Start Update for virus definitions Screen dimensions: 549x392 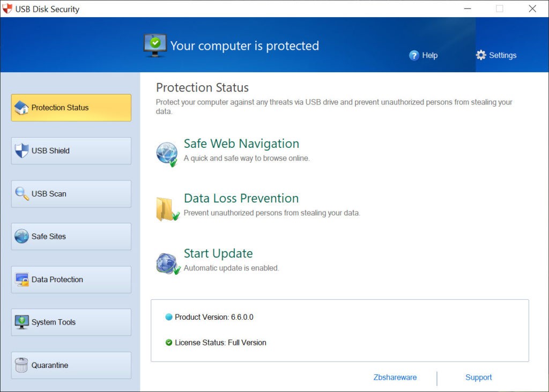click(x=218, y=253)
